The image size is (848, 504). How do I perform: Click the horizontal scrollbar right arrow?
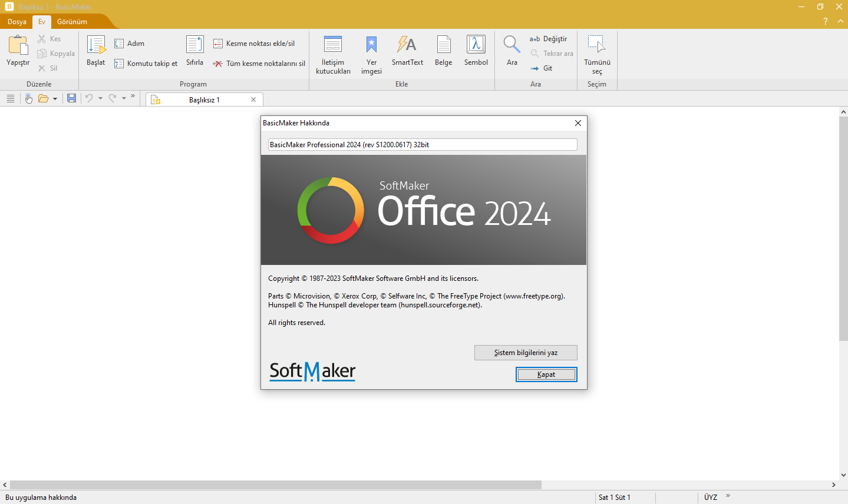pyautogui.click(x=834, y=485)
